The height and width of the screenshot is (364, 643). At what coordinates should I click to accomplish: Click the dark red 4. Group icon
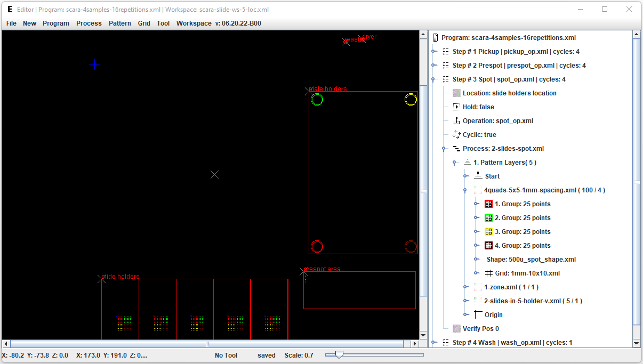[488, 246]
